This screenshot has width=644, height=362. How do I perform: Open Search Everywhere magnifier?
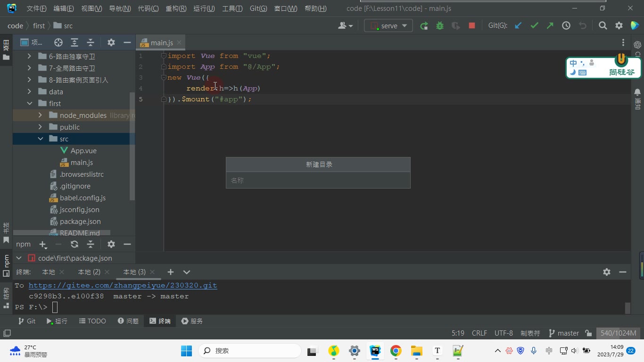pyautogui.click(x=603, y=26)
